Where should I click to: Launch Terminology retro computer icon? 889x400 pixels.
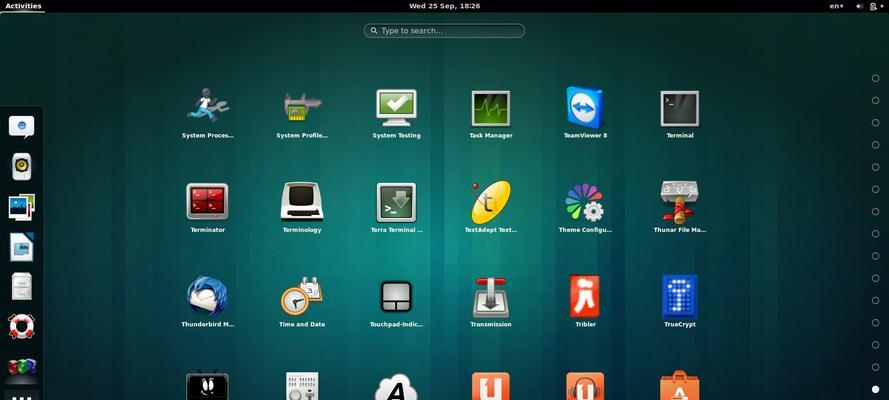(x=302, y=201)
